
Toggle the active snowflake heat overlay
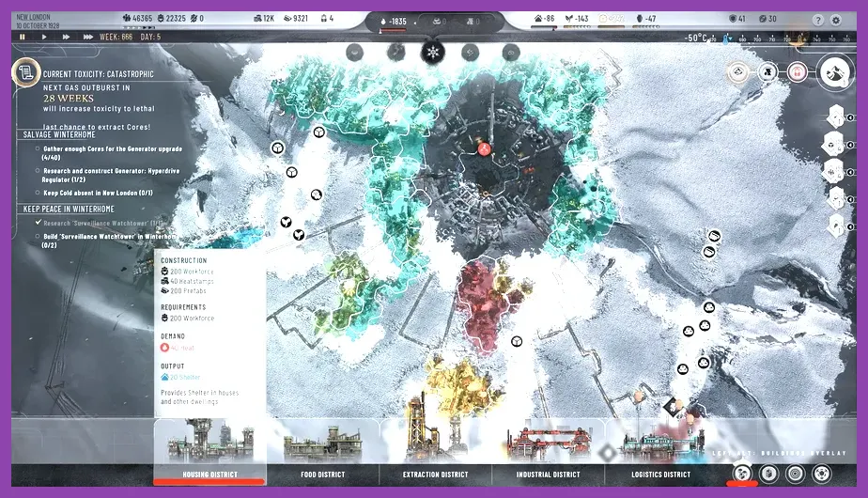tap(432, 53)
